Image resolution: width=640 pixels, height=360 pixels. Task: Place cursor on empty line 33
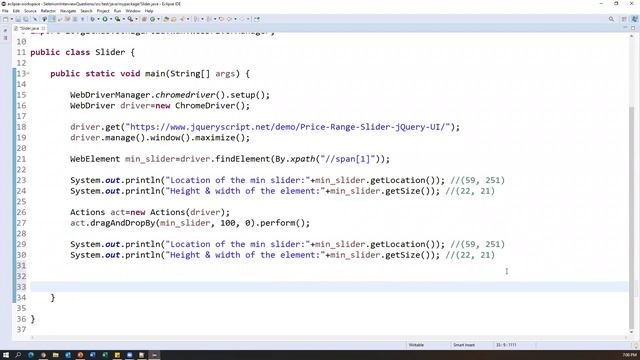tap(329, 287)
